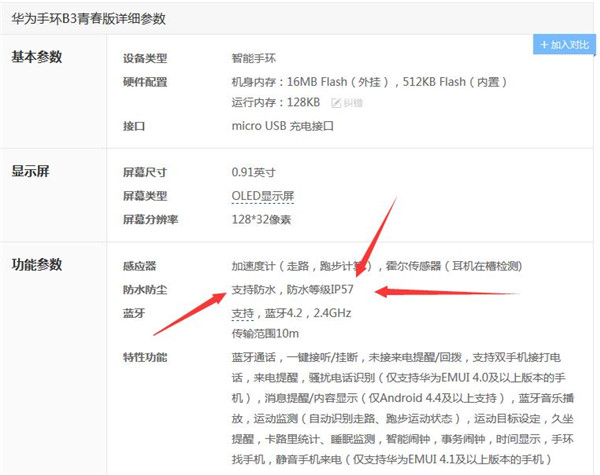Click the 128*32像素 value

[261, 220]
